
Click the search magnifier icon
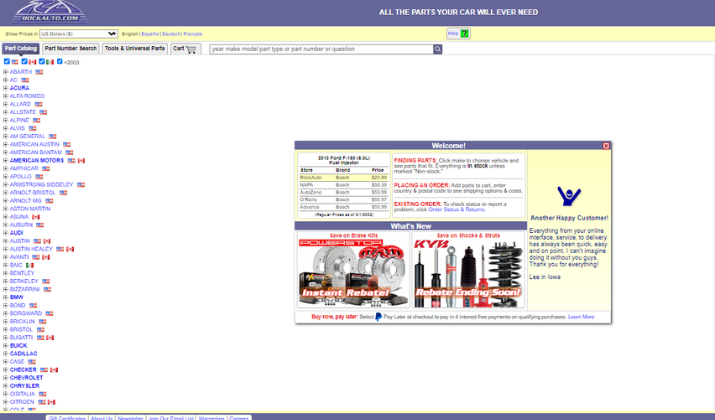[x=437, y=49]
